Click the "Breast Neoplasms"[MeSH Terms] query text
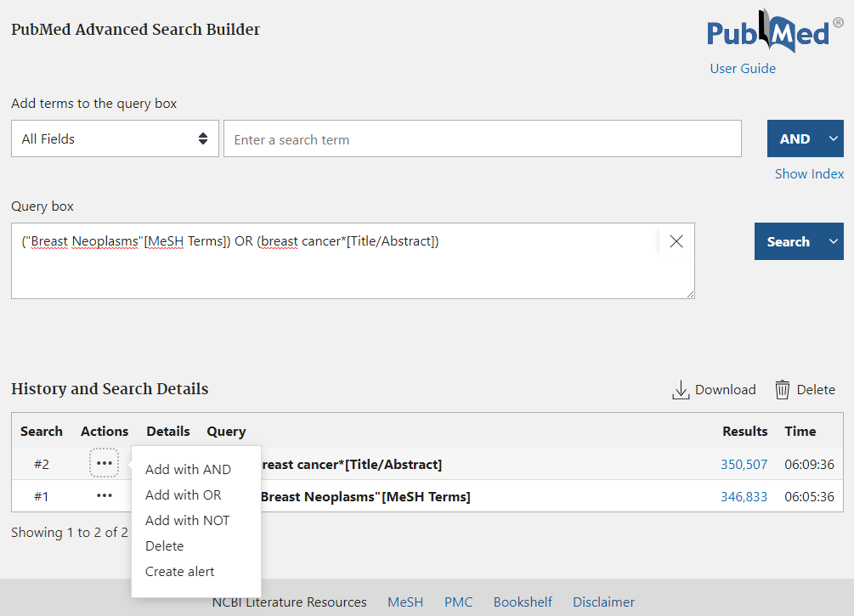 [x=365, y=497]
